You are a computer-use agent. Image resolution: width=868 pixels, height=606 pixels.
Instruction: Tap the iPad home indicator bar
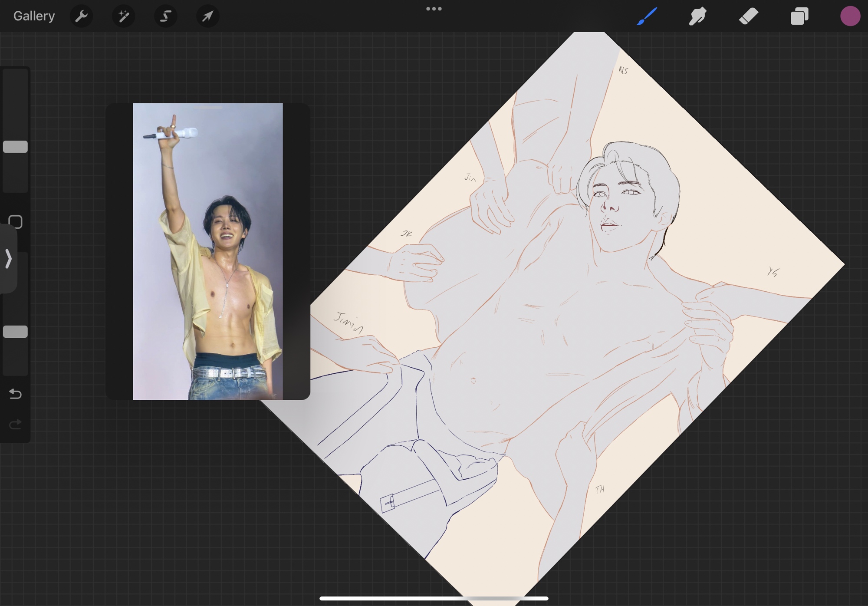tap(434, 598)
